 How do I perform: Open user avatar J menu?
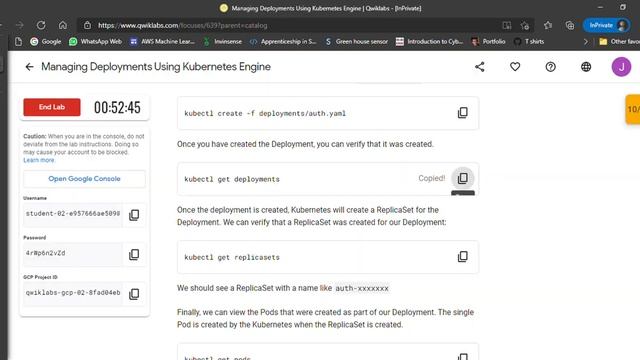click(x=621, y=67)
